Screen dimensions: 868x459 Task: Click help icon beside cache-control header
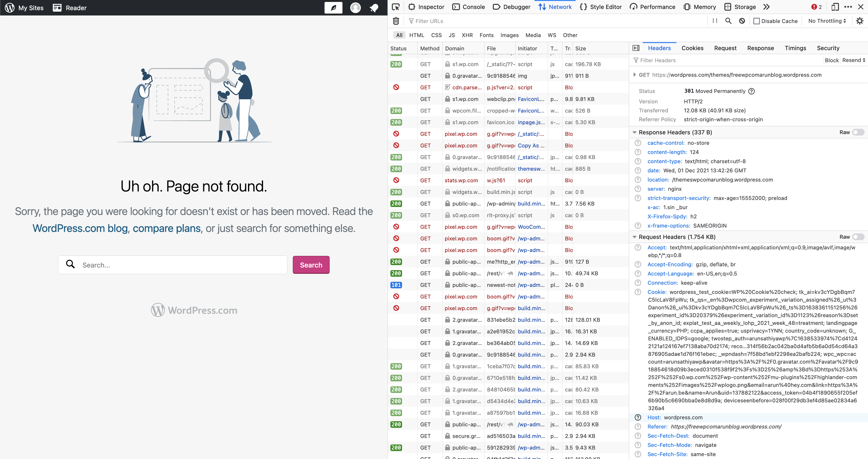coord(638,143)
